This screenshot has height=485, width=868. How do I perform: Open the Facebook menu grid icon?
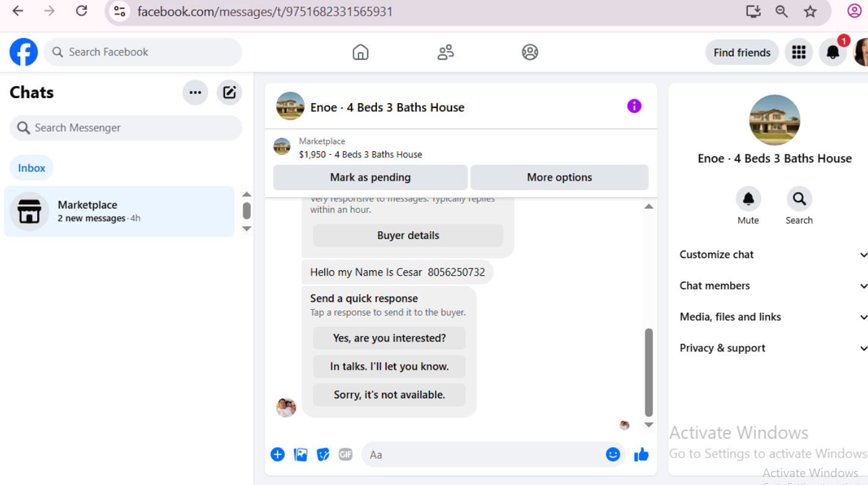(x=799, y=52)
